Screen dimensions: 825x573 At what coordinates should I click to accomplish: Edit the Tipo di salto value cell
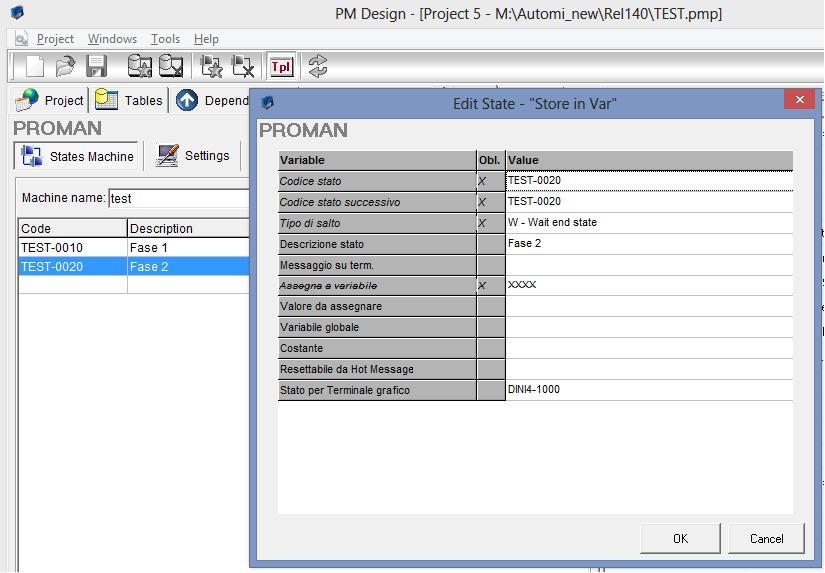649,223
